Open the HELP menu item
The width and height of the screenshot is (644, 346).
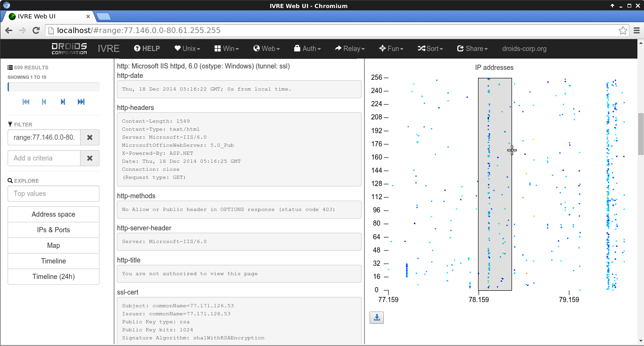[x=147, y=49]
